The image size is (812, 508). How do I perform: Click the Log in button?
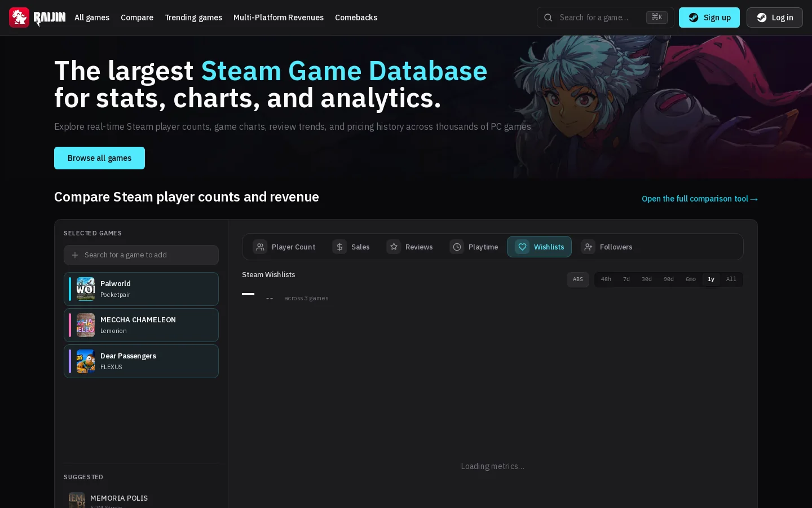(775, 17)
